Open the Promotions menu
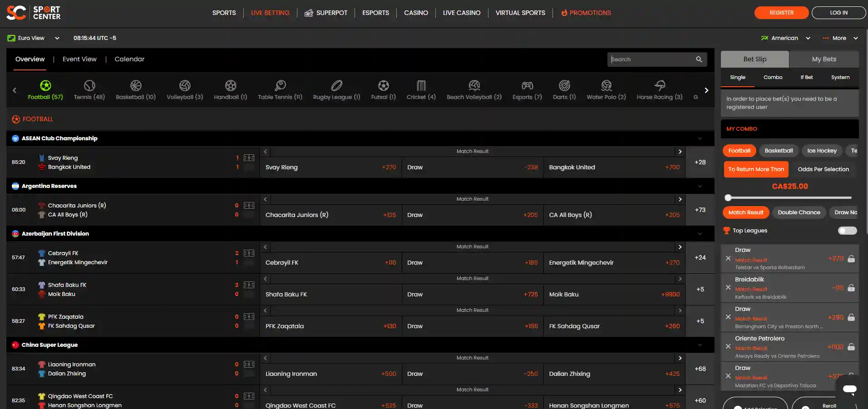 [586, 13]
